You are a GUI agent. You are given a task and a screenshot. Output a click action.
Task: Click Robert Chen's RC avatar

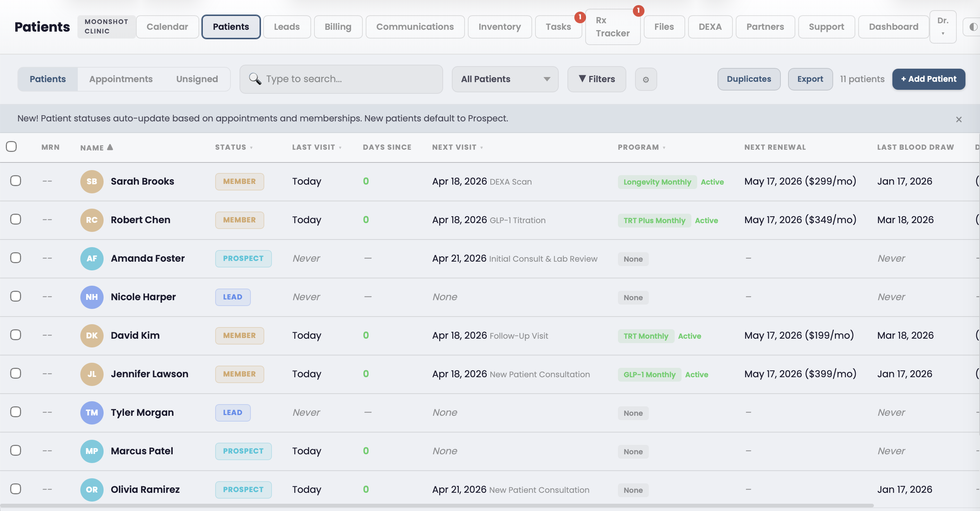(92, 220)
